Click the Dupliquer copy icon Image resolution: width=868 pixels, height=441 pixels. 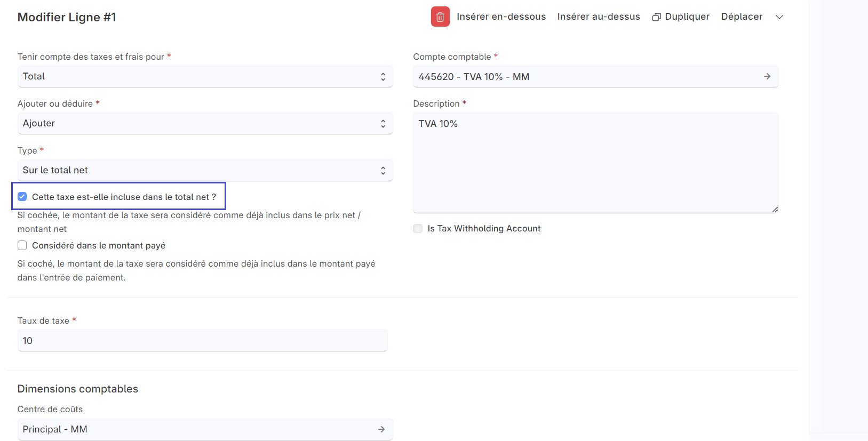(656, 17)
